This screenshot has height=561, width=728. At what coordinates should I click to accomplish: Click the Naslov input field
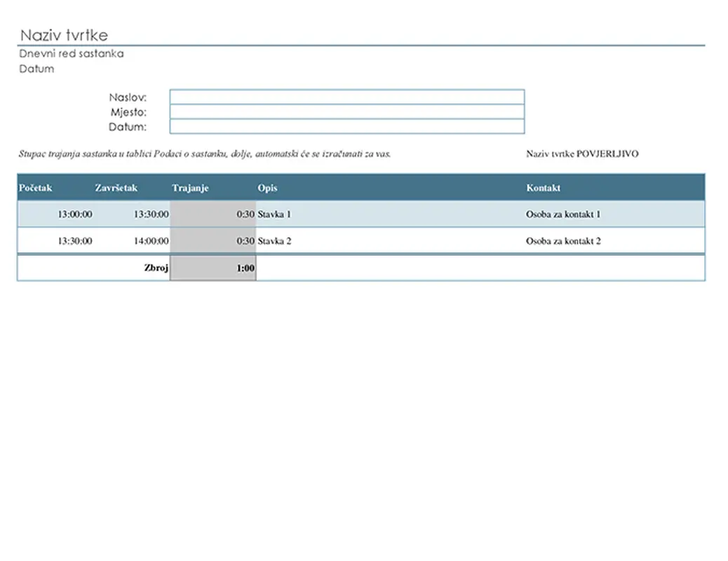346,97
